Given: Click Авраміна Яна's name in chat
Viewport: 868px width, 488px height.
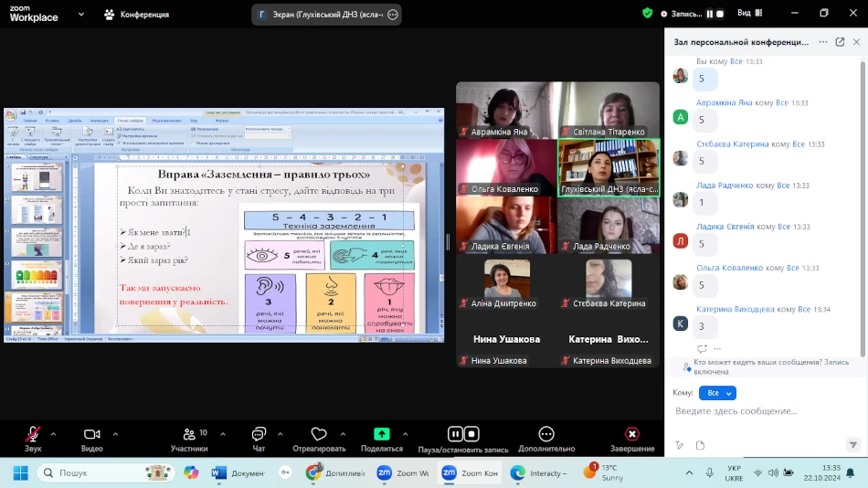Looking at the screenshot, I should point(724,102).
